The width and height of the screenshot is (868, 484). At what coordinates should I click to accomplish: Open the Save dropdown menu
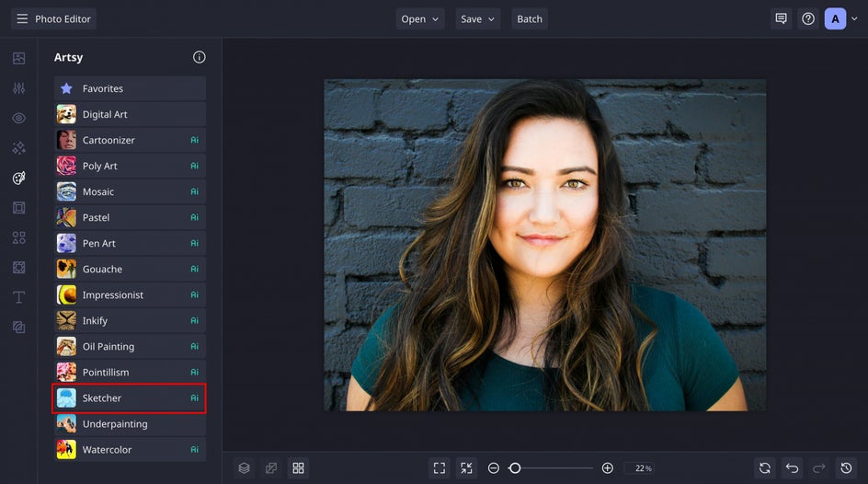pos(478,18)
